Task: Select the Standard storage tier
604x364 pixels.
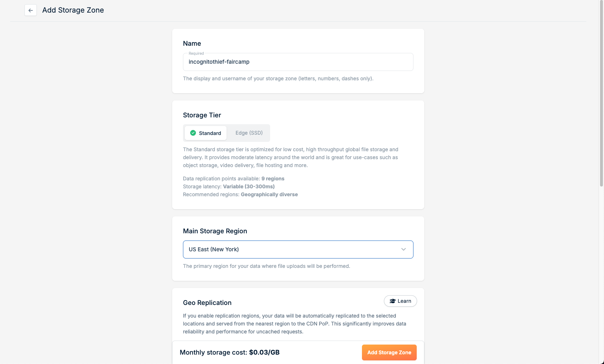Action: pyautogui.click(x=206, y=133)
